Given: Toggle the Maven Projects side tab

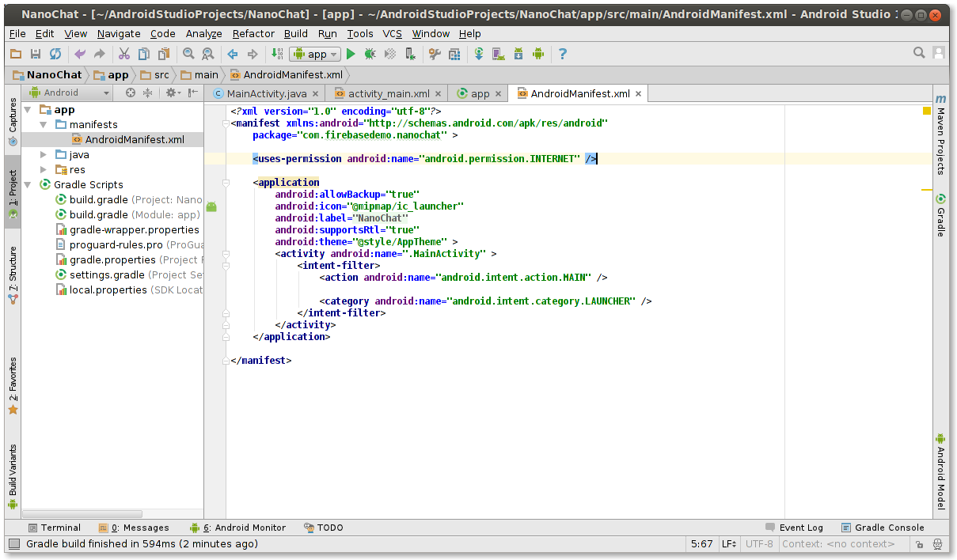Looking at the screenshot, I should (x=940, y=134).
